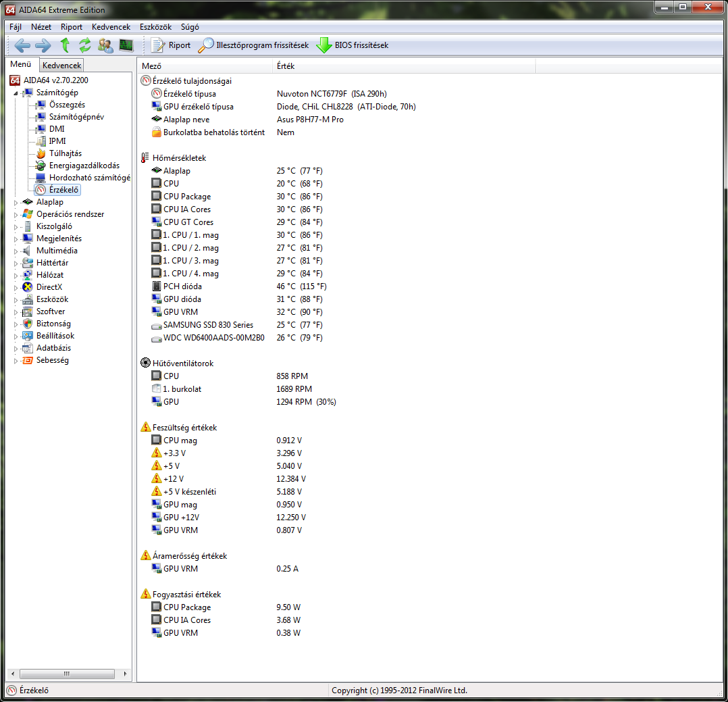Click the green Up arrow toolbar icon
The image size is (728, 702).
point(65,45)
